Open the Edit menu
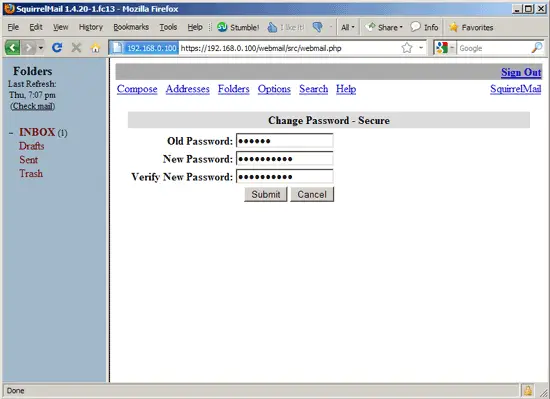The image size is (550, 399). (x=35, y=27)
